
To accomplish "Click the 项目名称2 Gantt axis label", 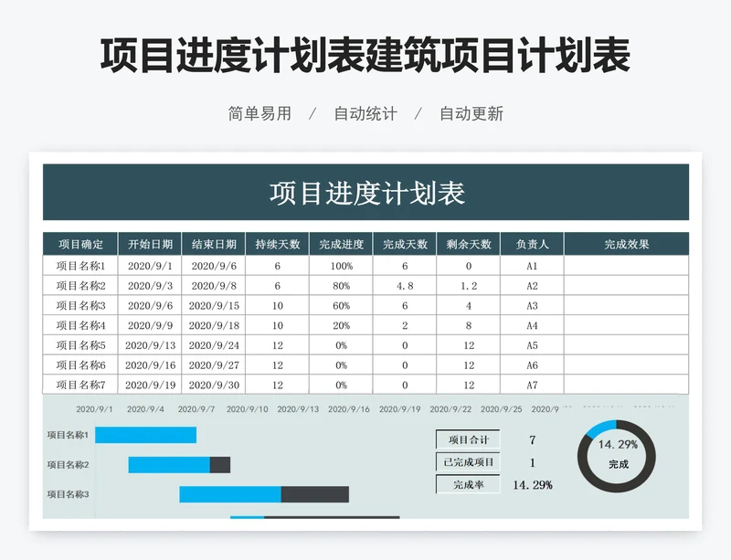I will 68,464.
